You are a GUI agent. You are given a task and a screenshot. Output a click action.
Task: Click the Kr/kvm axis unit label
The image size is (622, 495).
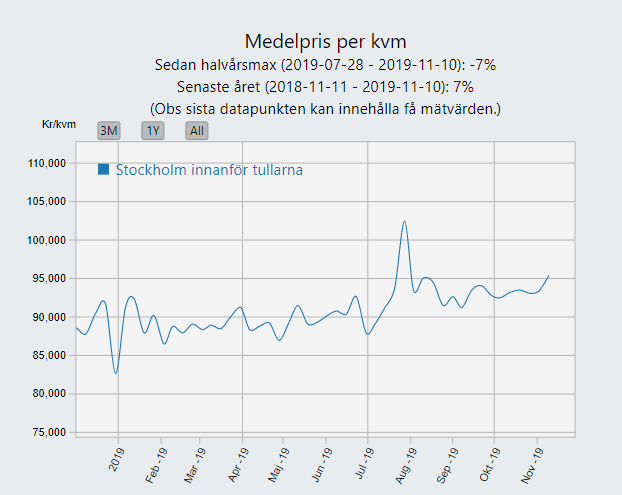pyautogui.click(x=59, y=125)
